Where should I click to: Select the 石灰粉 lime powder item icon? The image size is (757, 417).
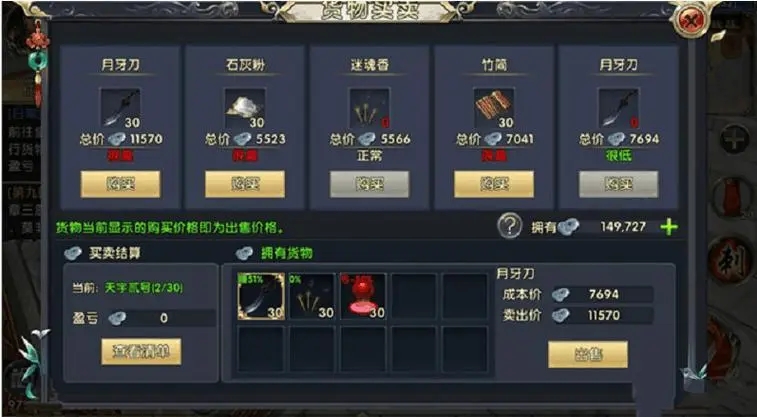coord(245,108)
